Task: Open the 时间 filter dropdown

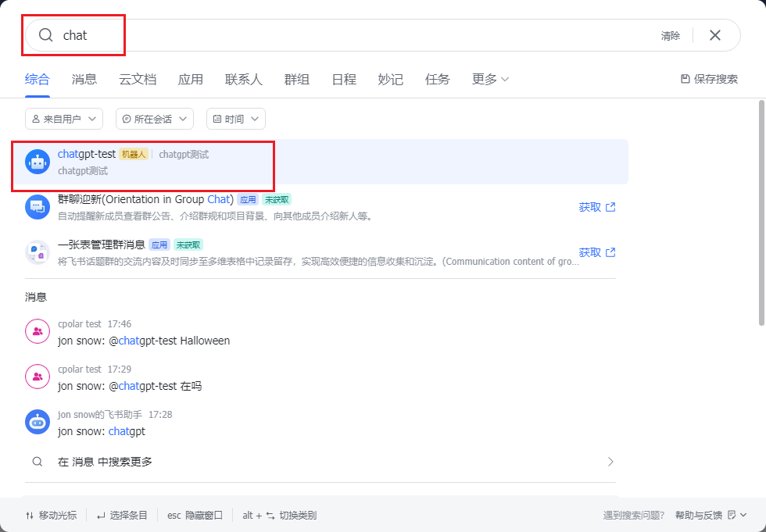Action: [236, 119]
